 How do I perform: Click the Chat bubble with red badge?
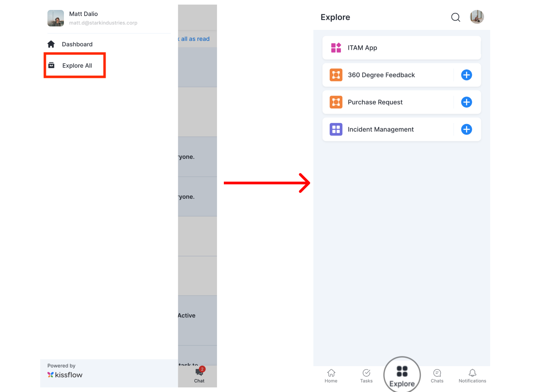point(200,372)
